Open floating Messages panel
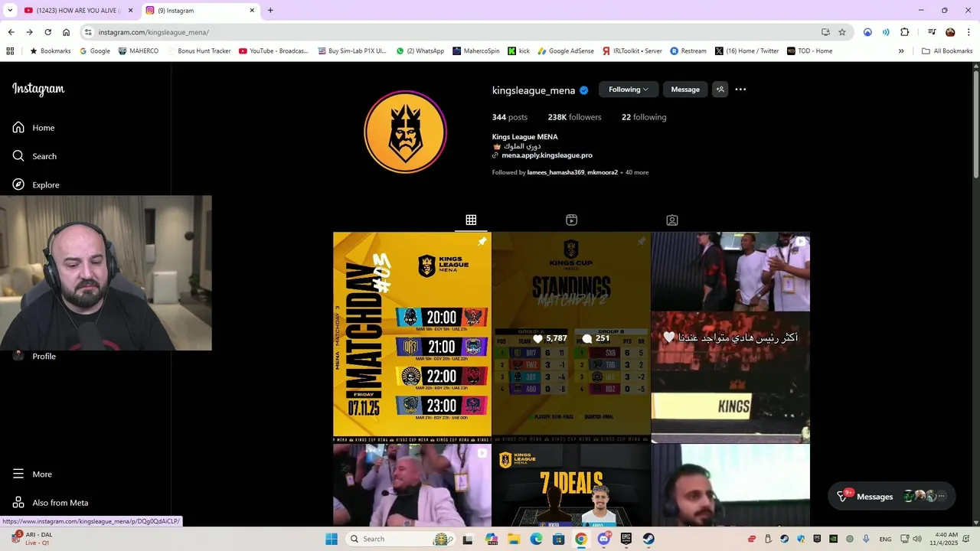Screen dimensions: 980x551 892,496
